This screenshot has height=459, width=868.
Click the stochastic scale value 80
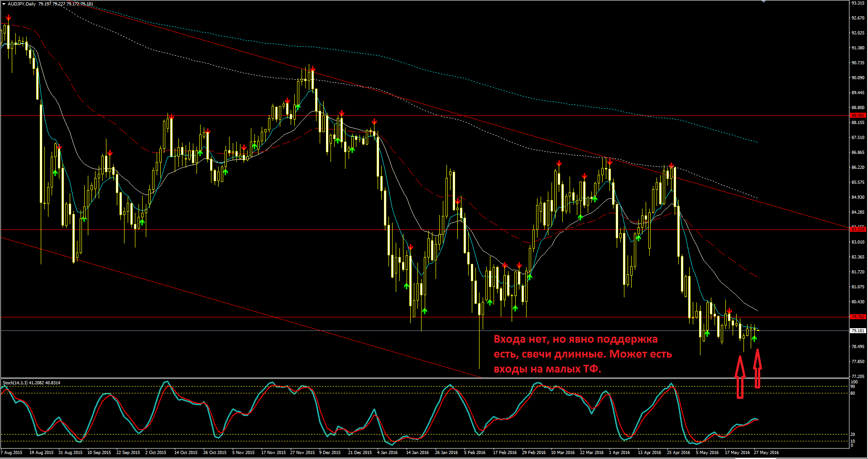pos(853,393)
